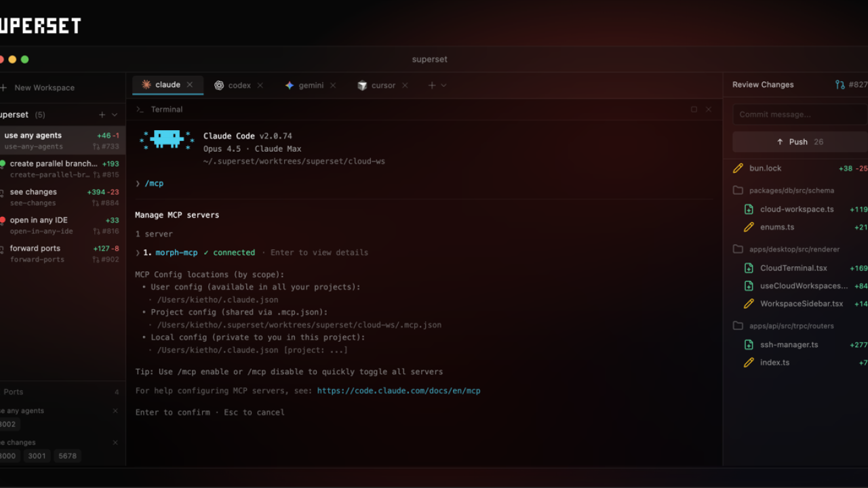This screenshot has width=868, height=488.
Task: Close the gemini tab
Action: click(332, 85)
